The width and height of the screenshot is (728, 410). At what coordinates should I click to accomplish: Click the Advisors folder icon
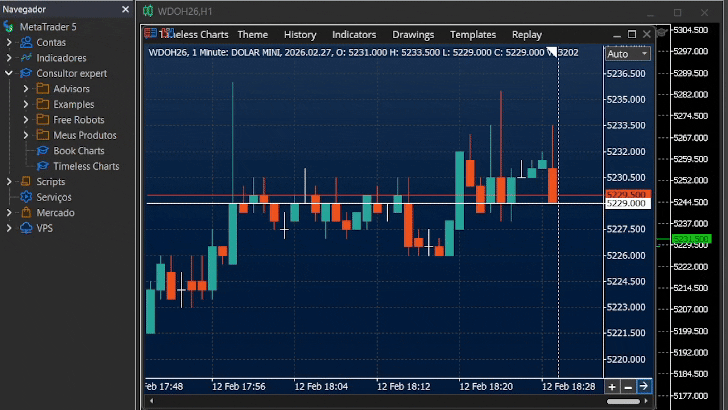pyautogui.click(x=43, y=89)
